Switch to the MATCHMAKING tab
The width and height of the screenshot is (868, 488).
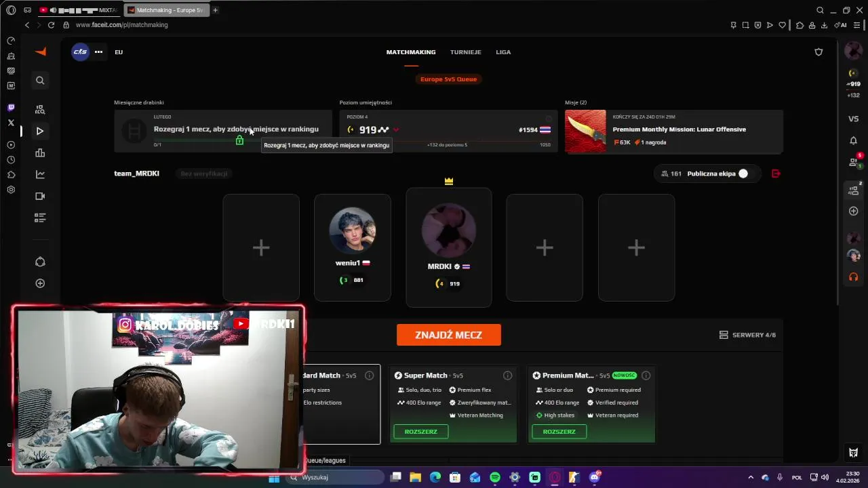coord(411,52)
